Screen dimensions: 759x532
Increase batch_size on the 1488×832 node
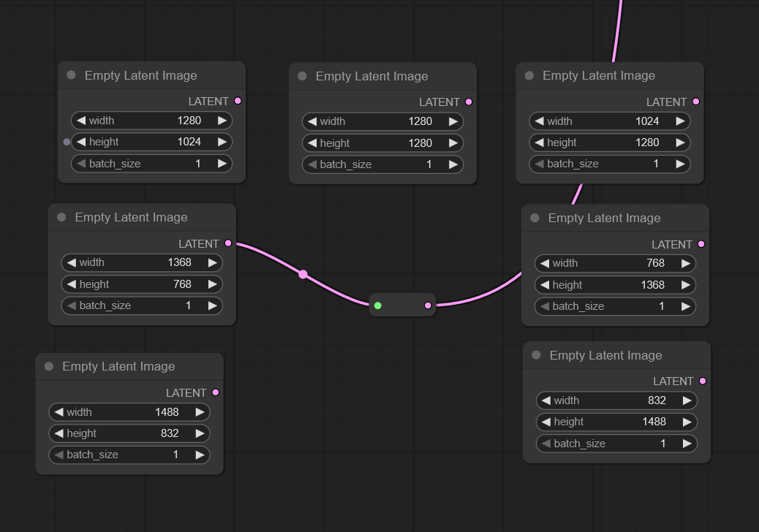[x=200, y=455]
